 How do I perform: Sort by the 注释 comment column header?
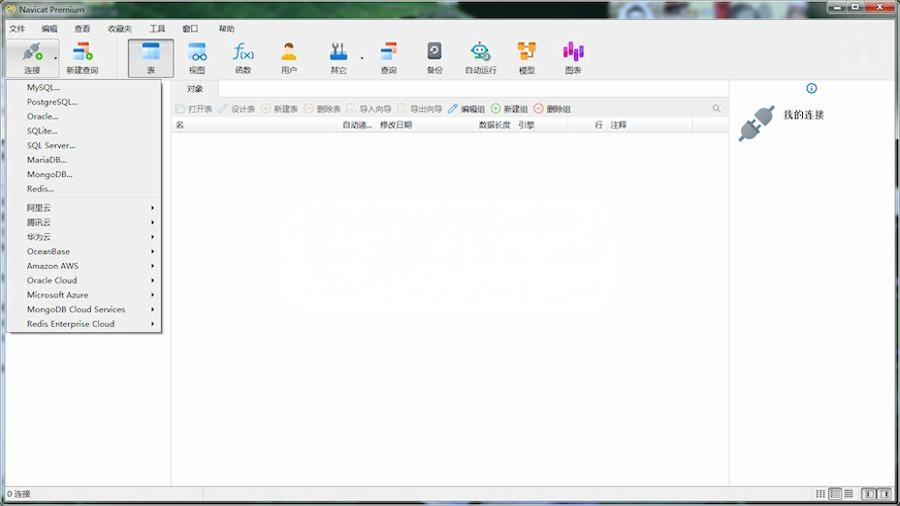[x=650, y=124]
